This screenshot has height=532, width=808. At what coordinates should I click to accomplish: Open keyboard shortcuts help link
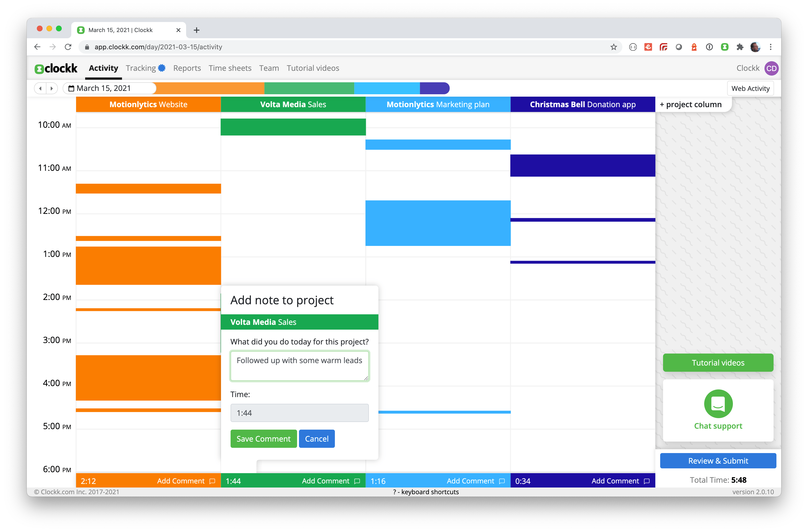coord(426,492)
